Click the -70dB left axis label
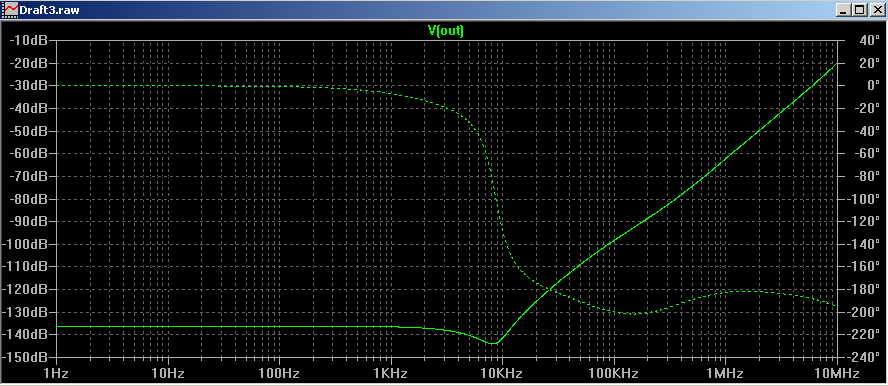The image size is (888, 386). [x=28, y=176]
